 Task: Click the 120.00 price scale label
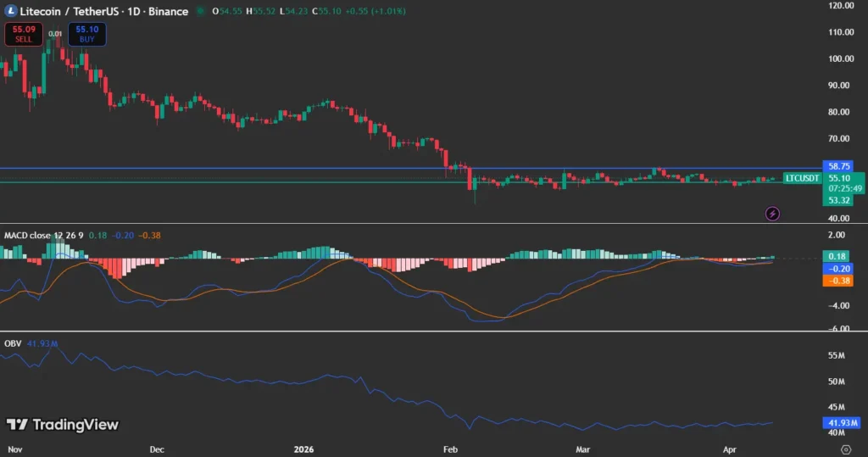[x=841, y=6]
